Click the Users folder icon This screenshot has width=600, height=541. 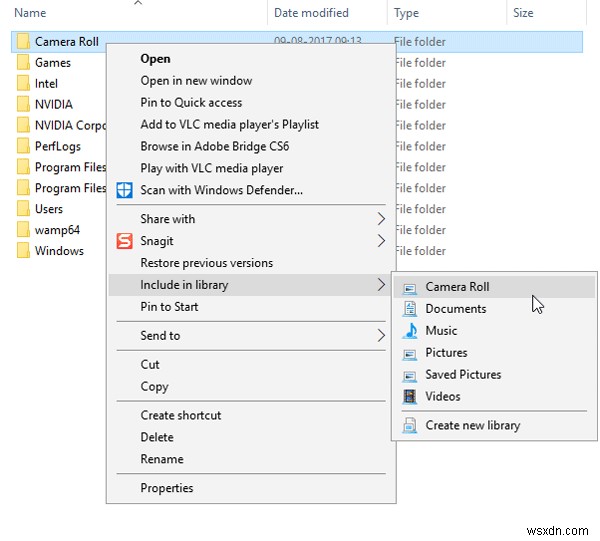click(23, 209)
